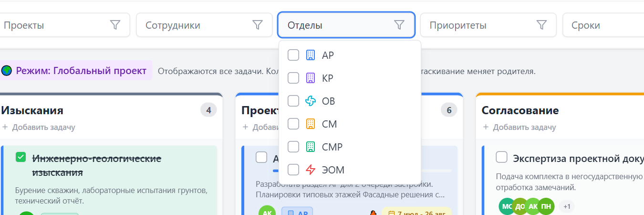Viewport: 644px width, 215px height.
Task: Click the blue building icon next to АР
Action: point(311,55)
